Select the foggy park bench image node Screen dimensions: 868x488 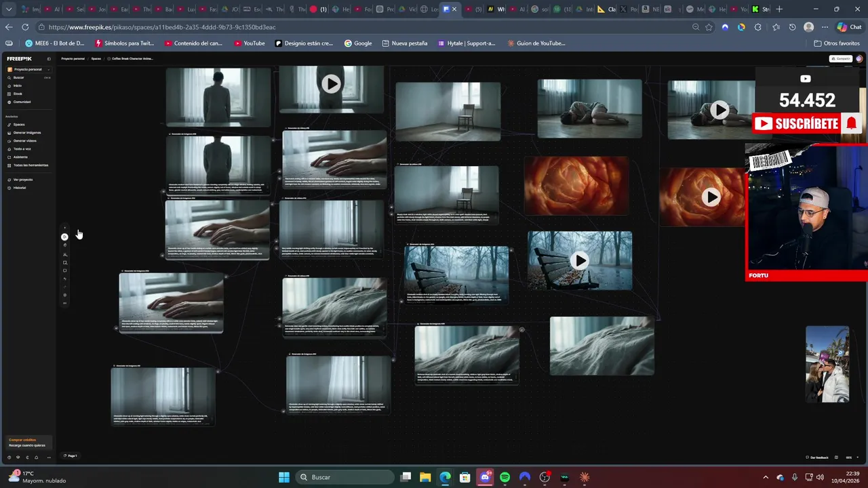pos(456,274)
